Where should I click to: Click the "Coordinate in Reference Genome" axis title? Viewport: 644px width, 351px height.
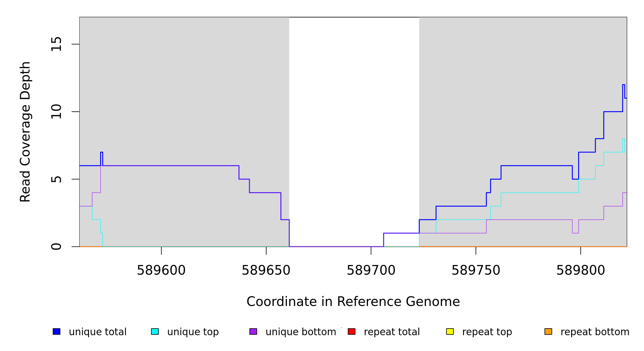tap(353, 302)
